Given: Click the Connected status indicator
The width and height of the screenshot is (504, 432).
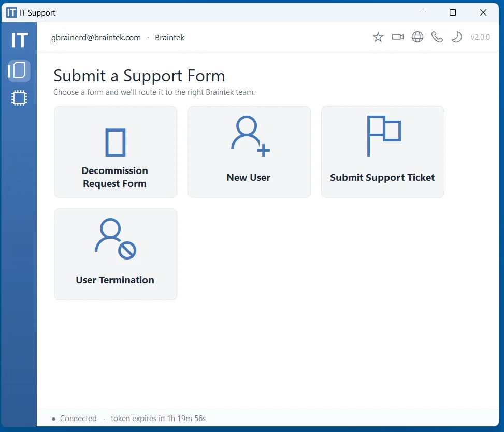Looking at the screenshot, I should (x=74, y=419).
